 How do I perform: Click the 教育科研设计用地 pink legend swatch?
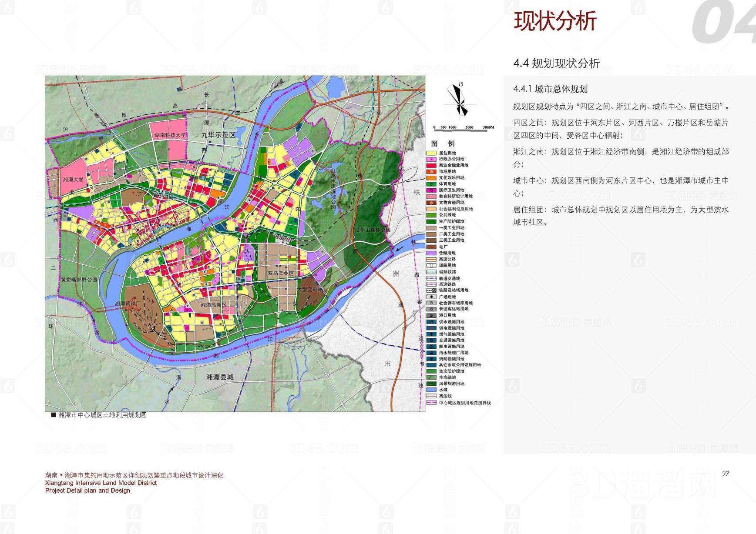[x=431, y=196]
